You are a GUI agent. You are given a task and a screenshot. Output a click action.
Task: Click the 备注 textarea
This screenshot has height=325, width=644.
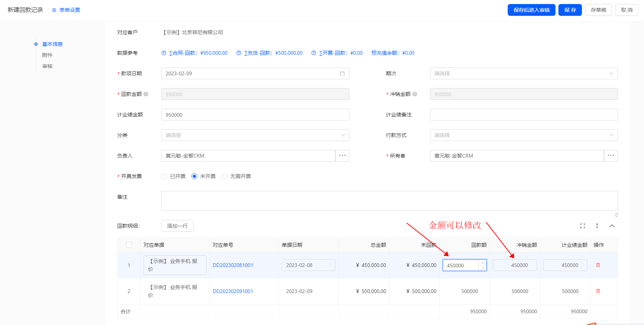click(389, 201)
